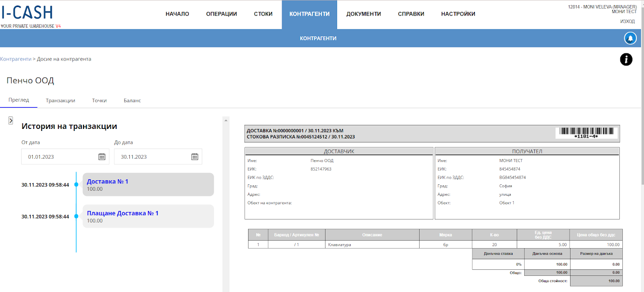Click the Контрагенти breadcrumb link

coord(16,59)
